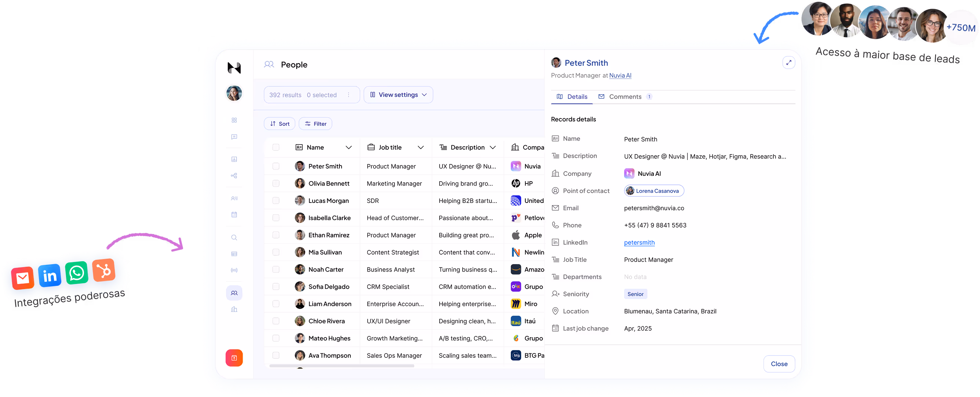This screenshot has height=397, width=980.
Task: Check the box for Olivia Bennett
Action: coord(276,183)
